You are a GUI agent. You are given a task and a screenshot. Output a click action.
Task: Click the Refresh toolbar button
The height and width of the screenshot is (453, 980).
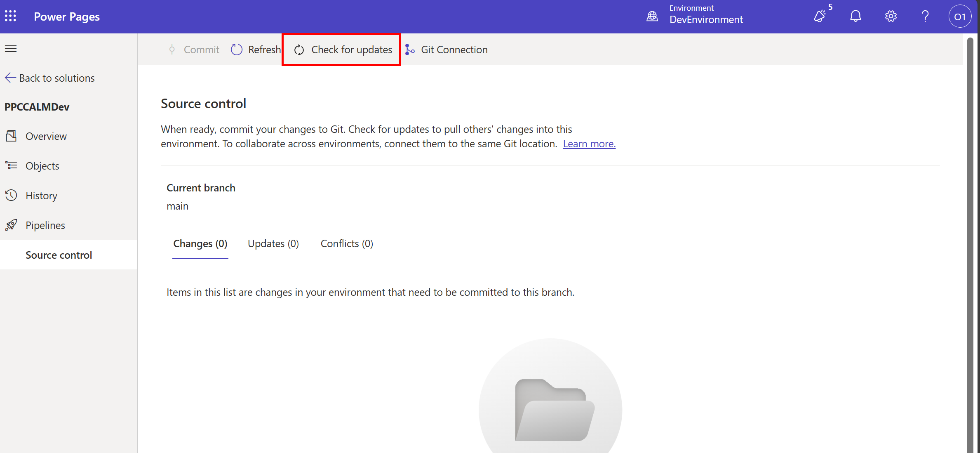click(x=256, y=50)
